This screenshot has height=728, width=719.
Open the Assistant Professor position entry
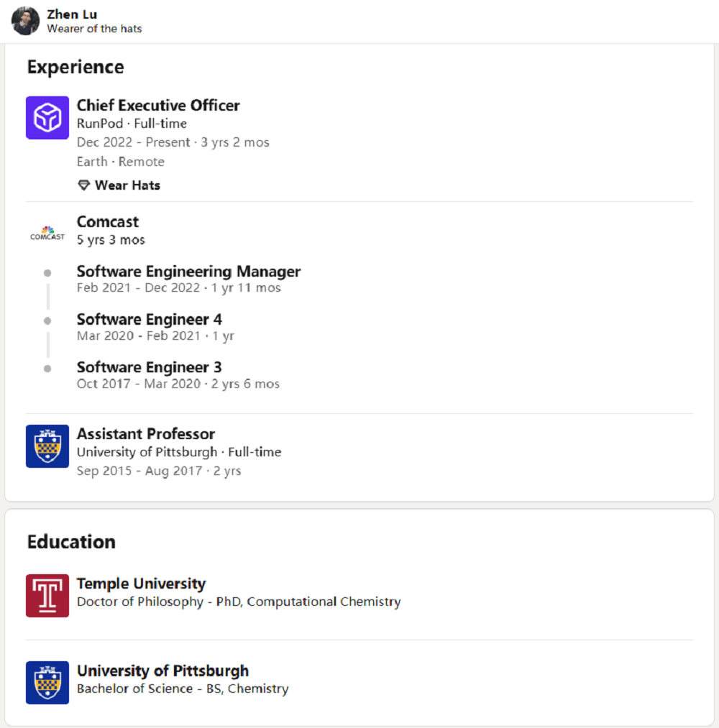146,434
